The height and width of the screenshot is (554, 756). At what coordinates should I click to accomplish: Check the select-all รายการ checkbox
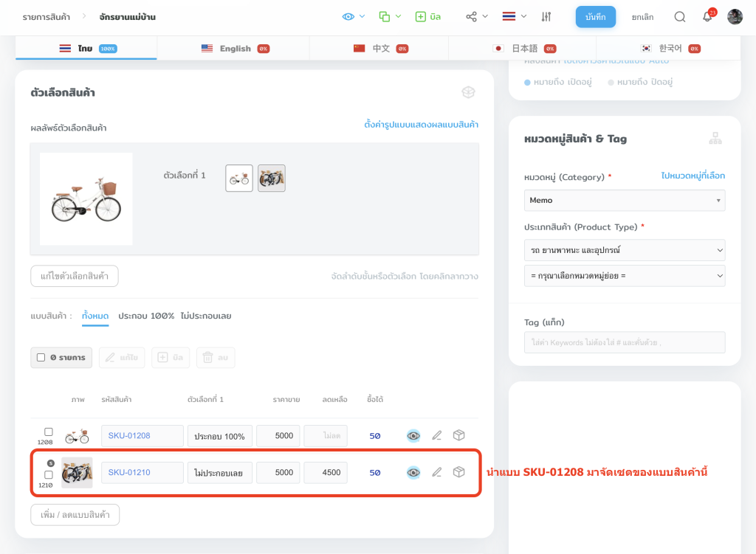coord(41,358)
